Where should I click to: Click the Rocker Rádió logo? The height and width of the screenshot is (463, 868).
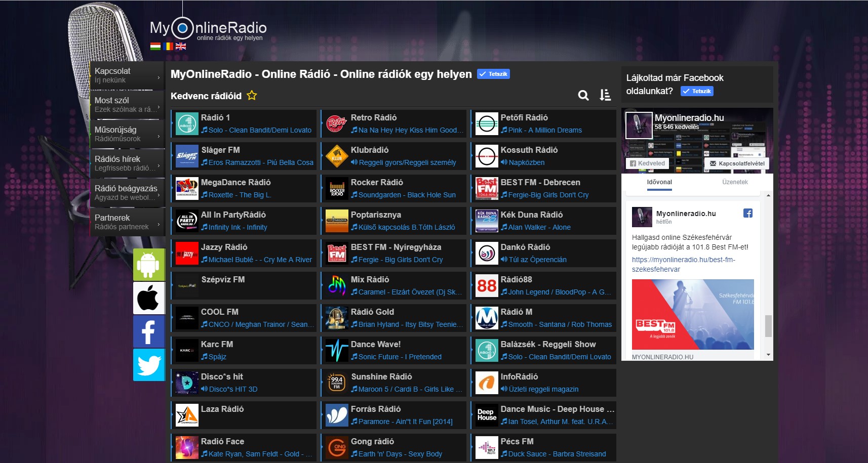point(337,189)
